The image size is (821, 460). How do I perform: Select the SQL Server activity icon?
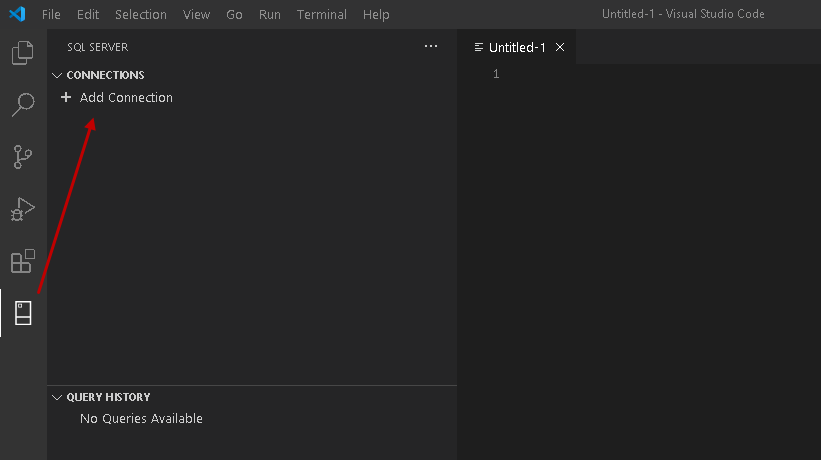tap(22, 313)
